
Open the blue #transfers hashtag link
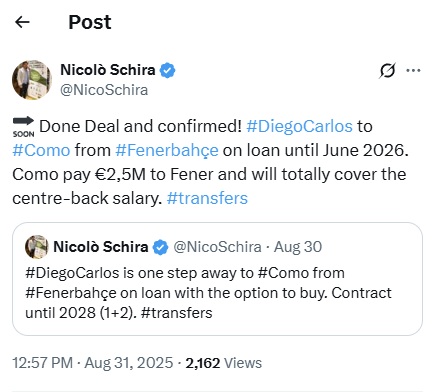click(x=207, y=198)
